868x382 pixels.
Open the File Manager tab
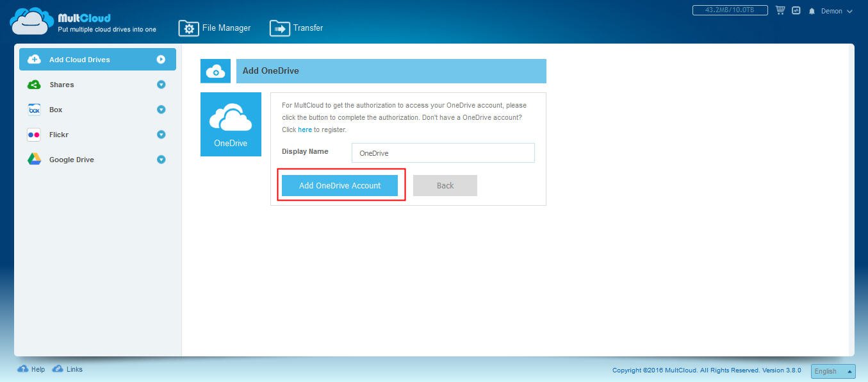point(215,28)
